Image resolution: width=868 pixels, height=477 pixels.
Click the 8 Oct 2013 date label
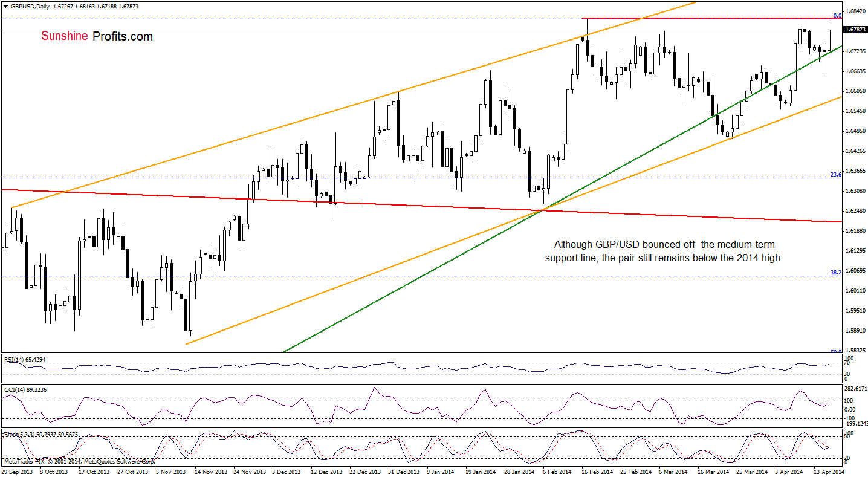54,471
